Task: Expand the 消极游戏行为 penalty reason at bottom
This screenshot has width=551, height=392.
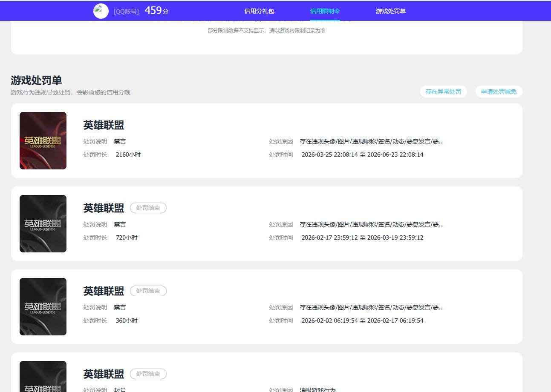Action: [318, 390]
